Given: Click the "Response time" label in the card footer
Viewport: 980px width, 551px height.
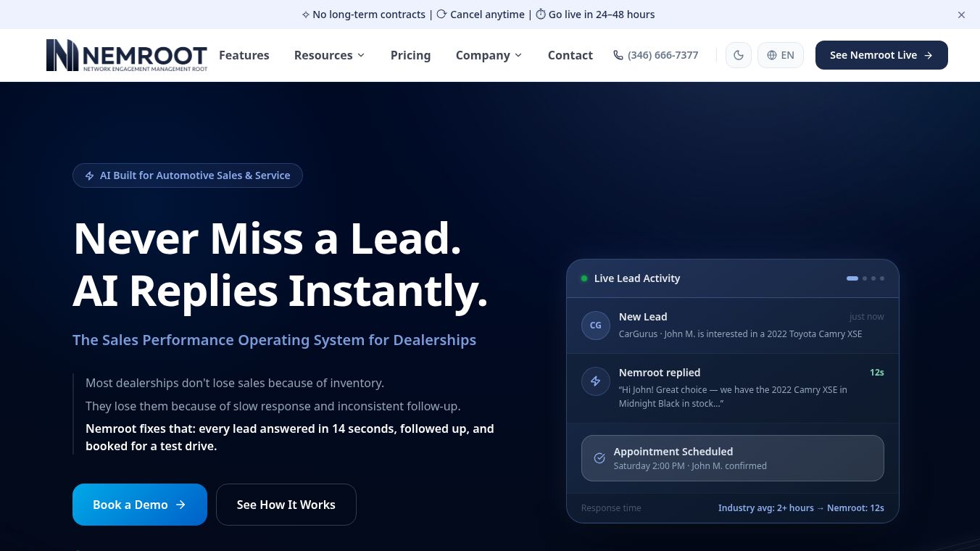Looking at the screenshot, I should coord(611,508).
